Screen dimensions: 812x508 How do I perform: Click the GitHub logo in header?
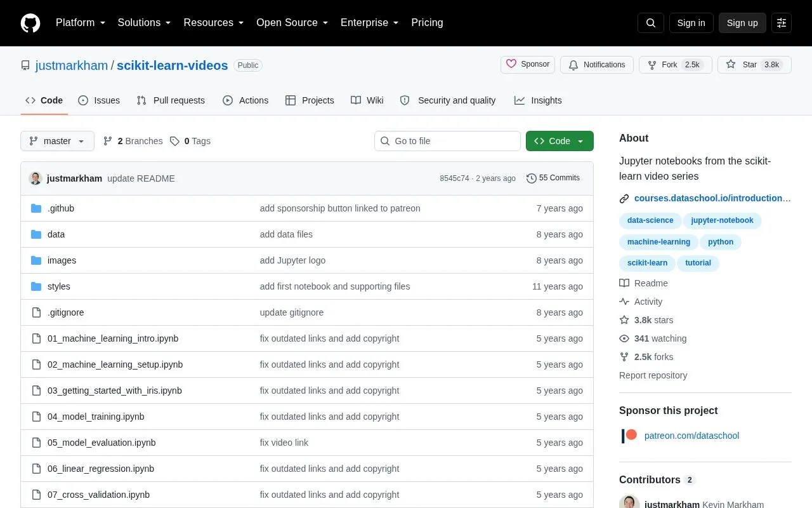pos(30,23)
